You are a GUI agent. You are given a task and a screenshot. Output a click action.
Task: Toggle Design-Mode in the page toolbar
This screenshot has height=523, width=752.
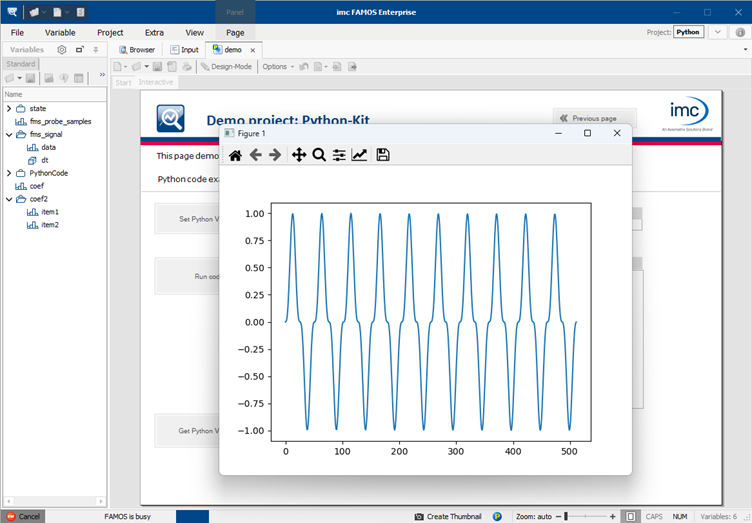click(x=226, y=67)
